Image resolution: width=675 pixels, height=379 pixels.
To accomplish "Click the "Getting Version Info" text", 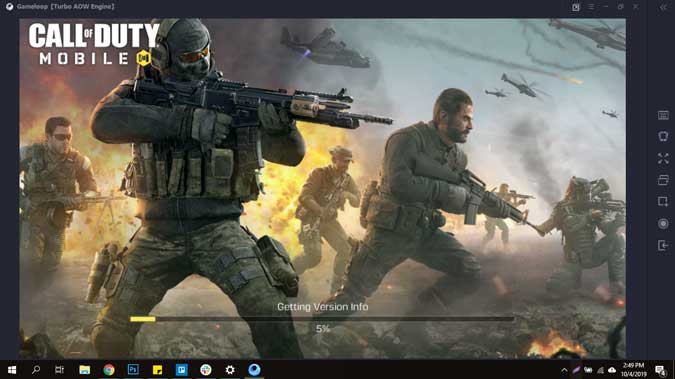I will pyautogui.click(x=322, y=307).
